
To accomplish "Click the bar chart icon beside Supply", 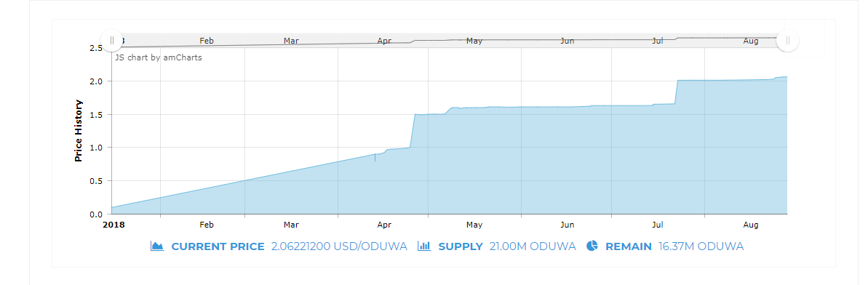I will [x=424, y=246].
